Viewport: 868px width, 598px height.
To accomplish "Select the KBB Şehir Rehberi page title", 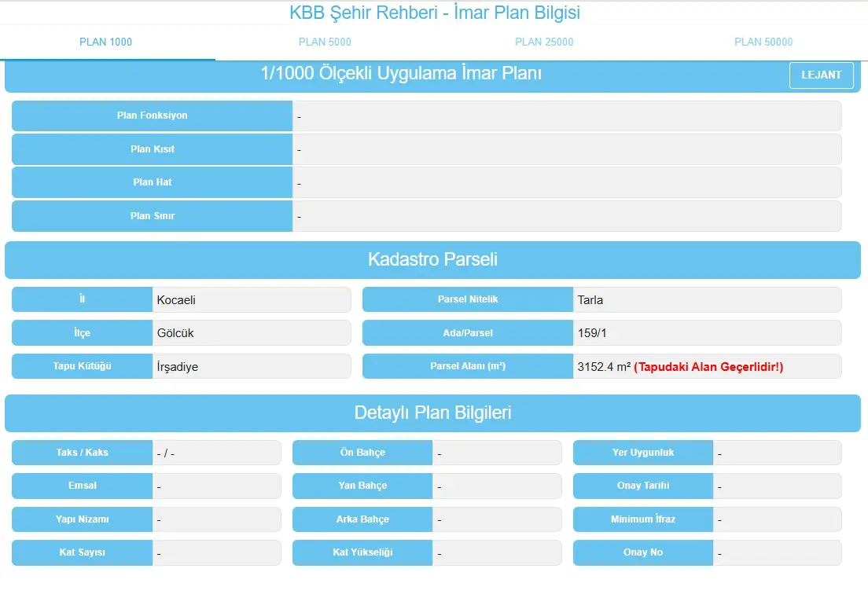I will click(435, 12).
